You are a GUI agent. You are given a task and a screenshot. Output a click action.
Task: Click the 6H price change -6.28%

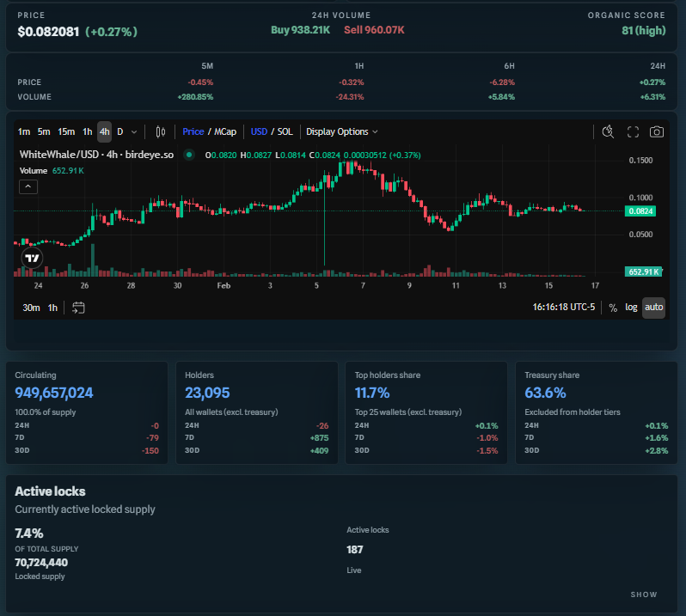pyautogui.click(x=502, y=82)
